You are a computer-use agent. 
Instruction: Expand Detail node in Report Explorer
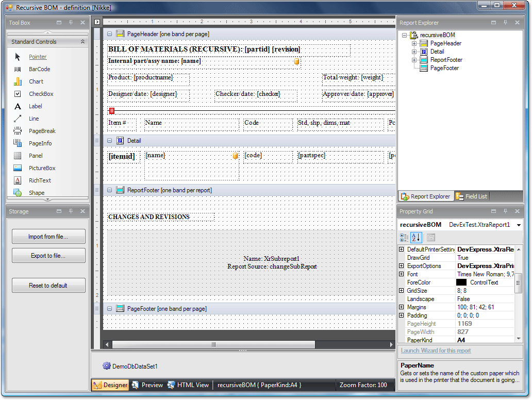tap(414, 52)
